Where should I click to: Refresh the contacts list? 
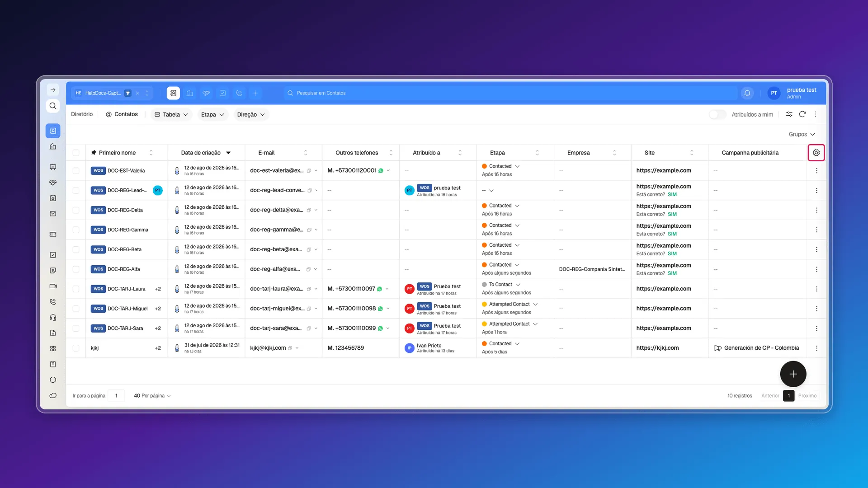(802, 114)
